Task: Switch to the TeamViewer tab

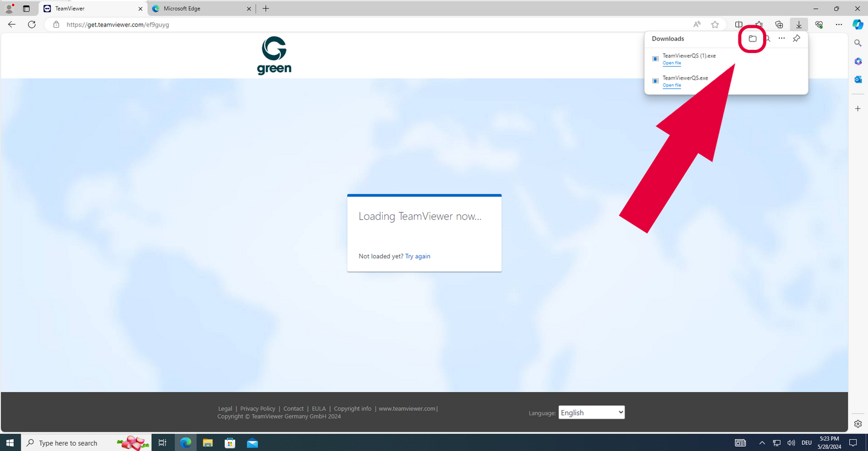Action: (x=93, y=8)
